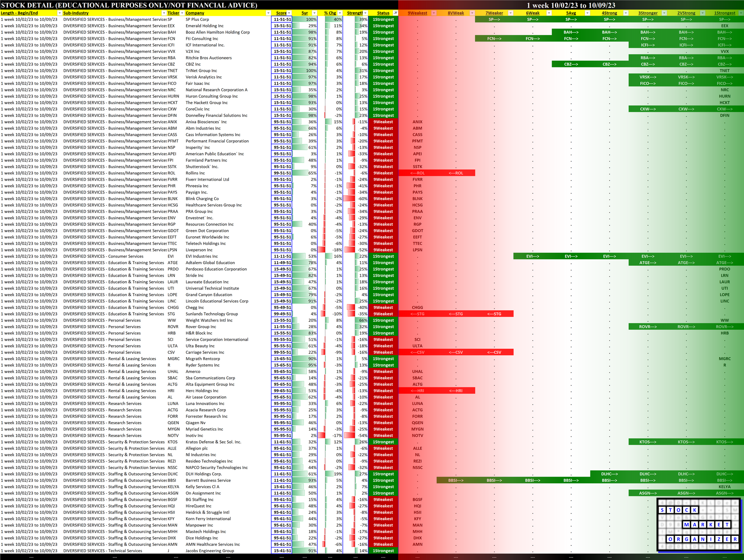Open the 5Avg column filter dropdown

tap(587, 13)
